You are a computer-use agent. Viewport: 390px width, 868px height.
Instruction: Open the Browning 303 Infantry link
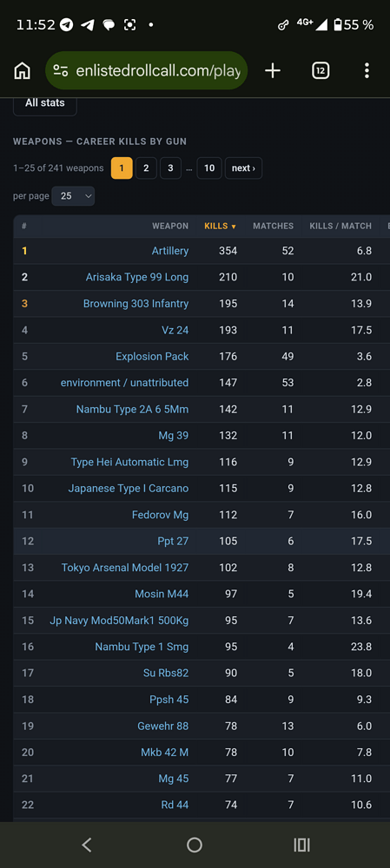[136, 303]
